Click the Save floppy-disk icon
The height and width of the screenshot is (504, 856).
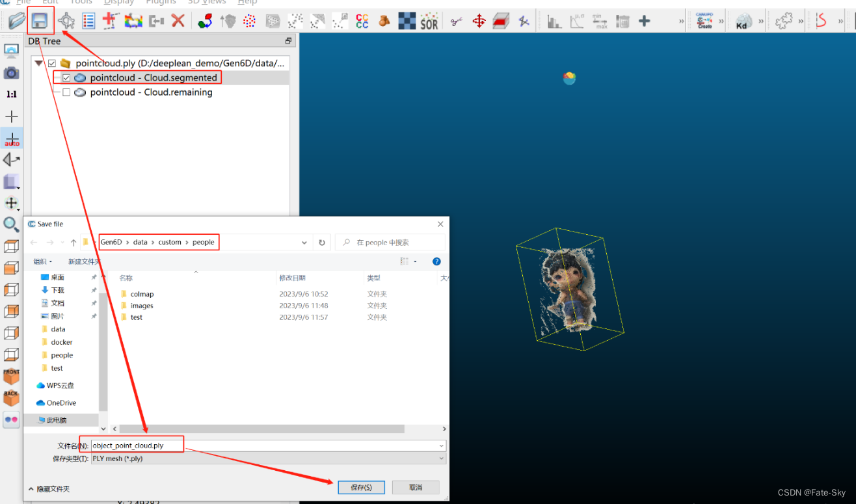click(40, 21)
